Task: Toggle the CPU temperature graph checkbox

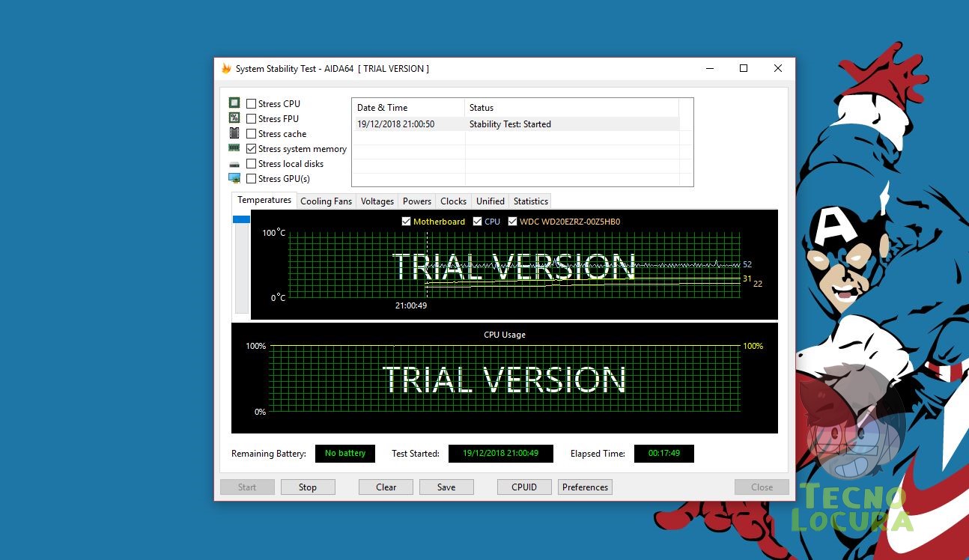Action: pyautogui.click(x=477, y=222)
